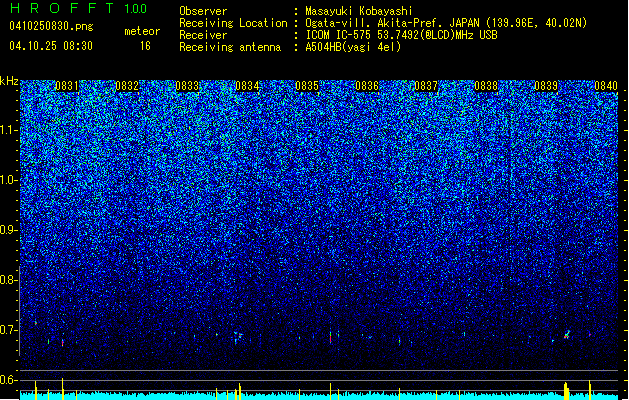Click the 0840 time marker
The image size is (629, 400).
point(606,86)
